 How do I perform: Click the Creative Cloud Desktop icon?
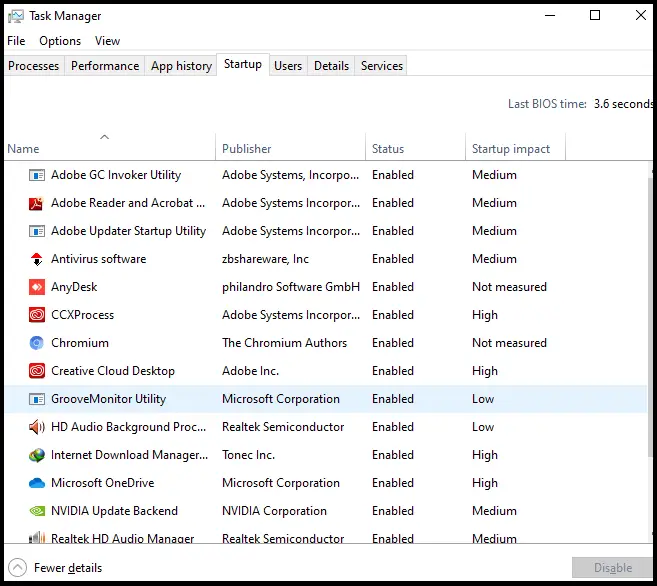coord(37,371)
